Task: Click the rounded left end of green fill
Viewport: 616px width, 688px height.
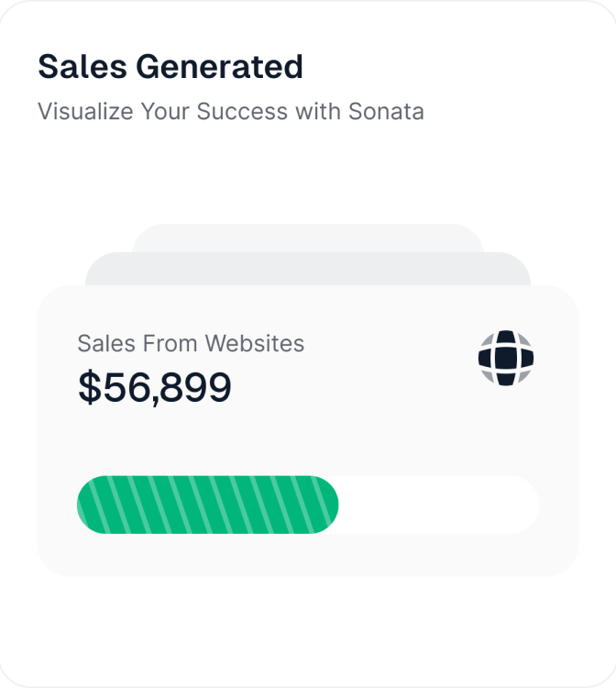Action: pyautogui.click(x=91, y=505)
